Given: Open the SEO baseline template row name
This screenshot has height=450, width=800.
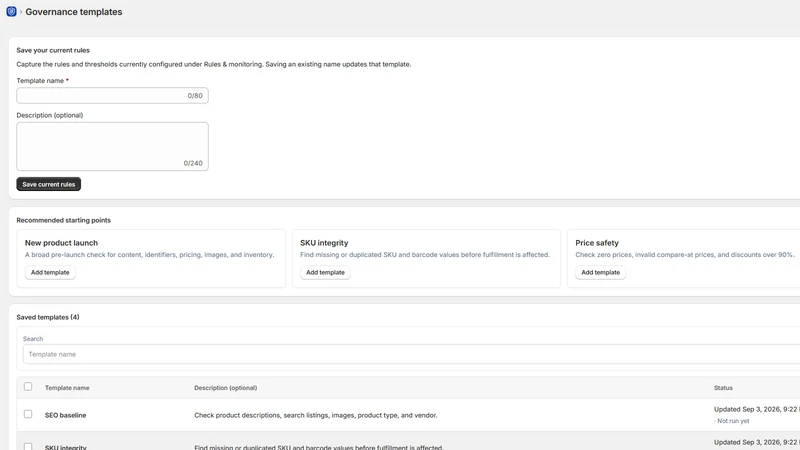Looking at the screenshot, I should point(65,415).
